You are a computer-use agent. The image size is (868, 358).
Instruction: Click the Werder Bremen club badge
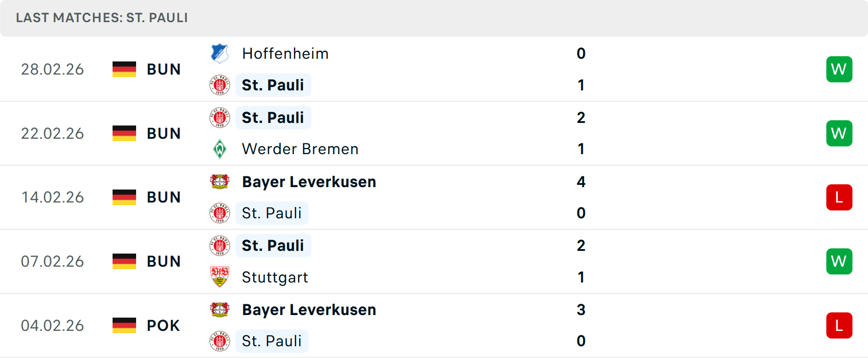[220, 149]
